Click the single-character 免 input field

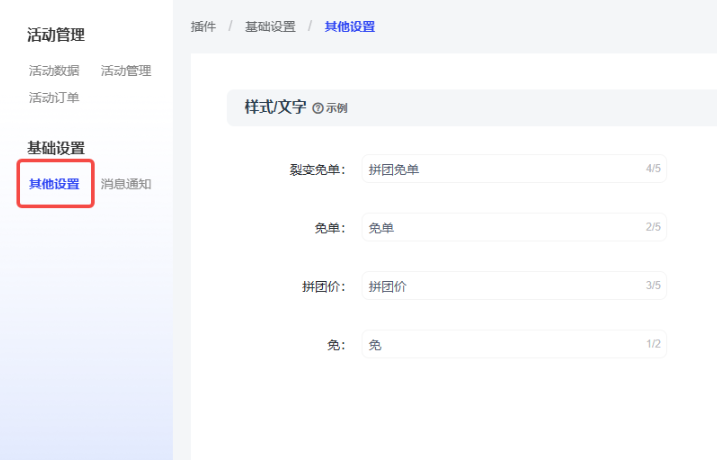tap(500, 345)
